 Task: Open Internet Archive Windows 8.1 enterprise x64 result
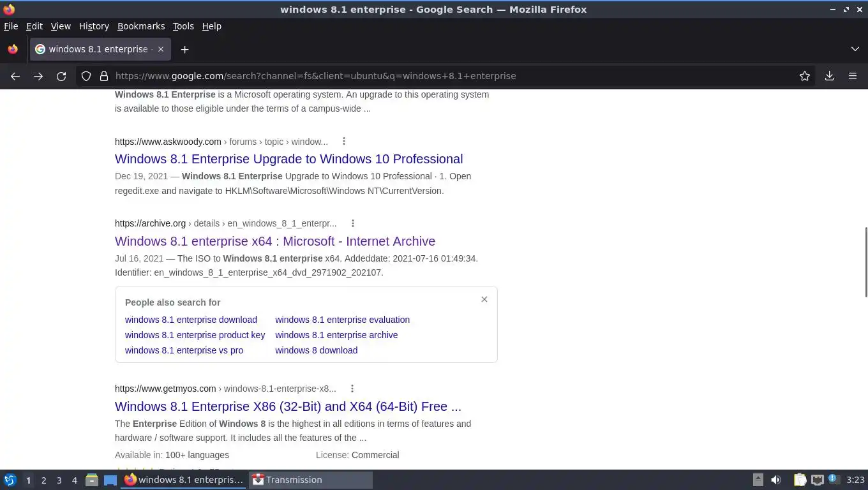click(x=275, y=241)
